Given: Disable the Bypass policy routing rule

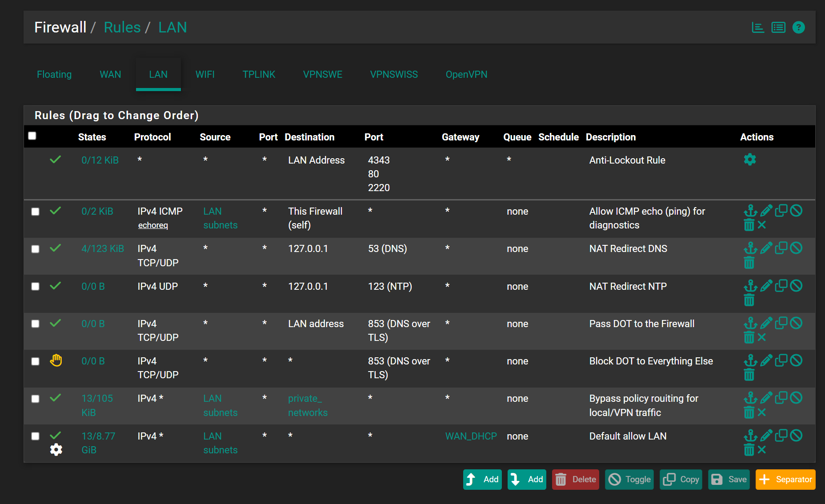Looking at the screenshot, I should pyautogui.click(x=796, y=398).
